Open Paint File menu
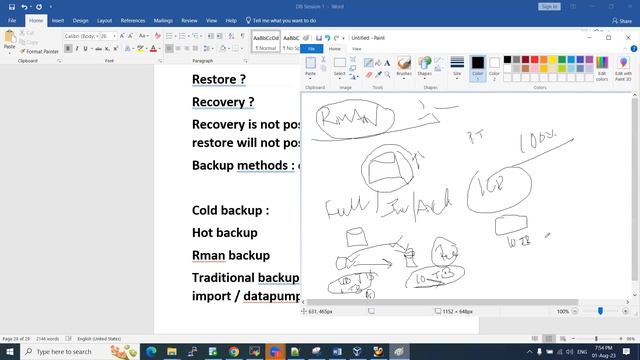 pos(311,49)
